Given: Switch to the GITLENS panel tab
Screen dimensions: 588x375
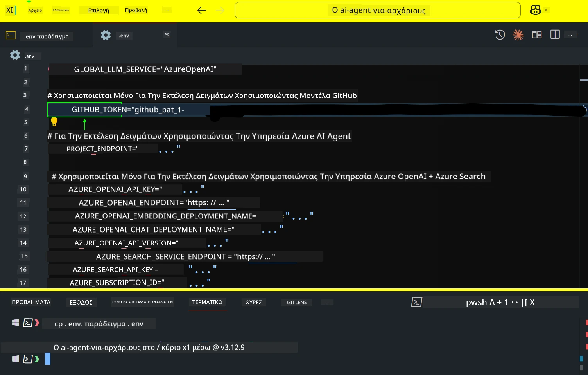Looking at the screenshot, I should (x=296, y=302).
